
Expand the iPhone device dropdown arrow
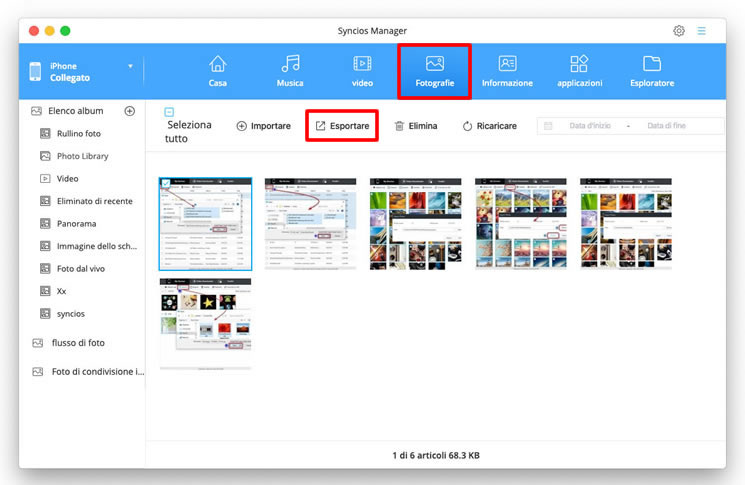(130, 66)
